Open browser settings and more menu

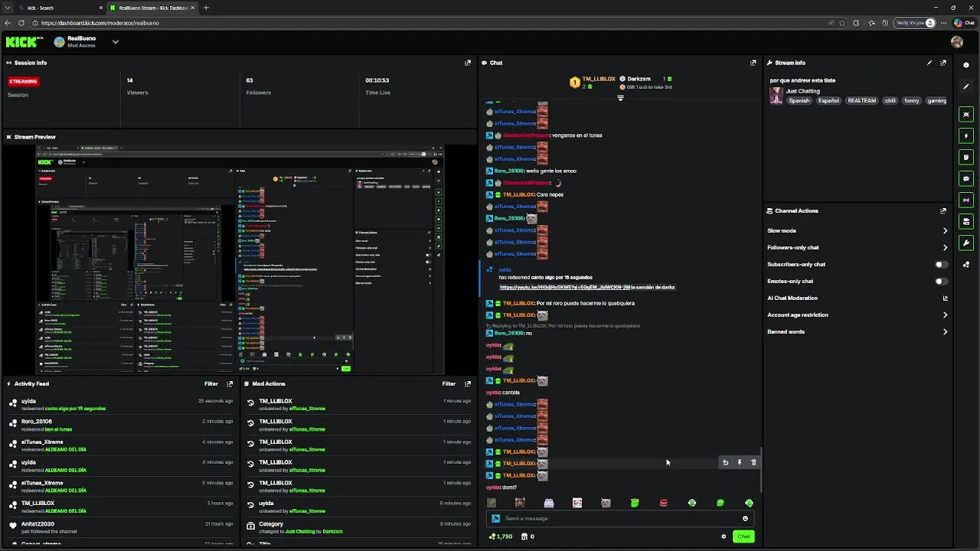click(x=943, y=23)
